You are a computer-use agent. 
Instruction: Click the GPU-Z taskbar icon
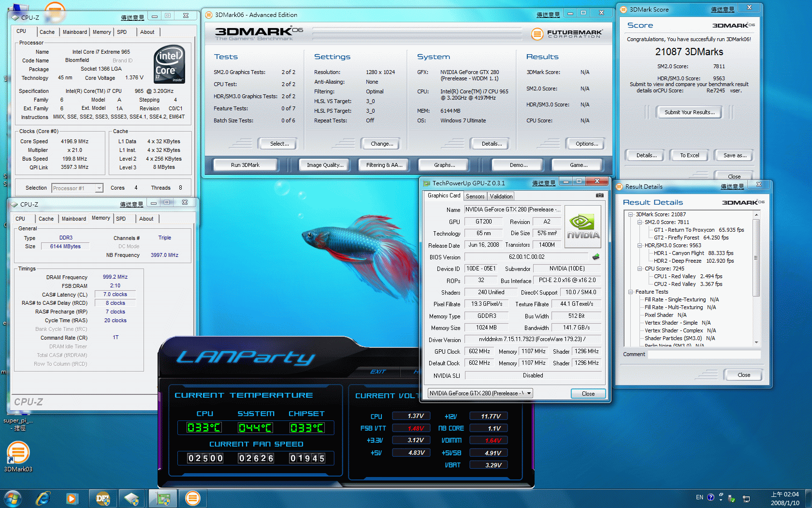pyautogui.click(x=163, y=498)
